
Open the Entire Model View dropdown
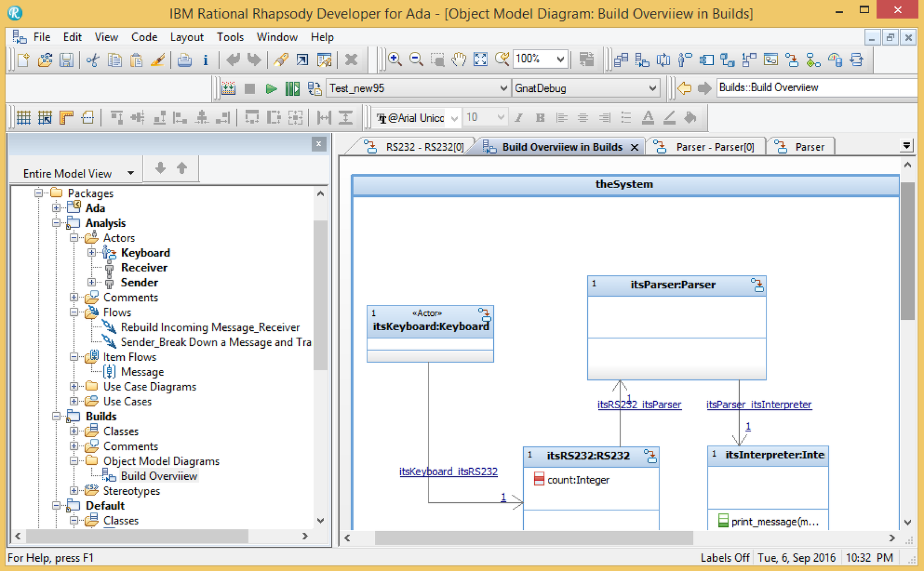[x=131, y=173]
